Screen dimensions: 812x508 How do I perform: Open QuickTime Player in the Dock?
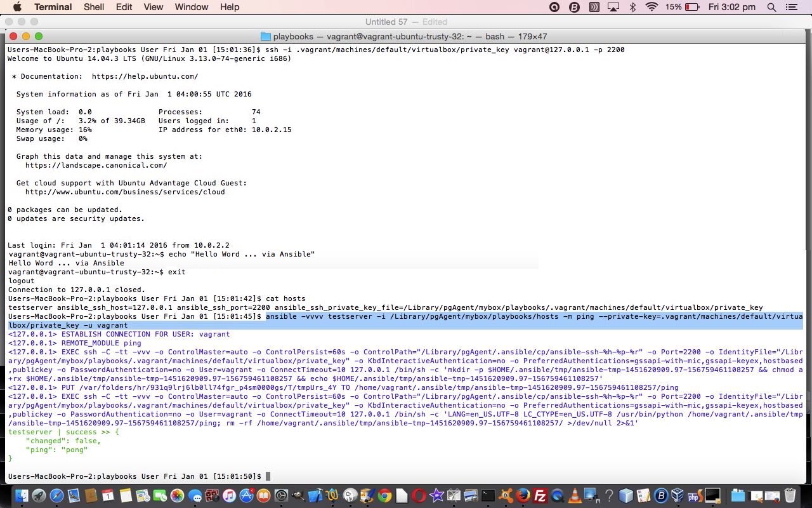click(557, 495)
